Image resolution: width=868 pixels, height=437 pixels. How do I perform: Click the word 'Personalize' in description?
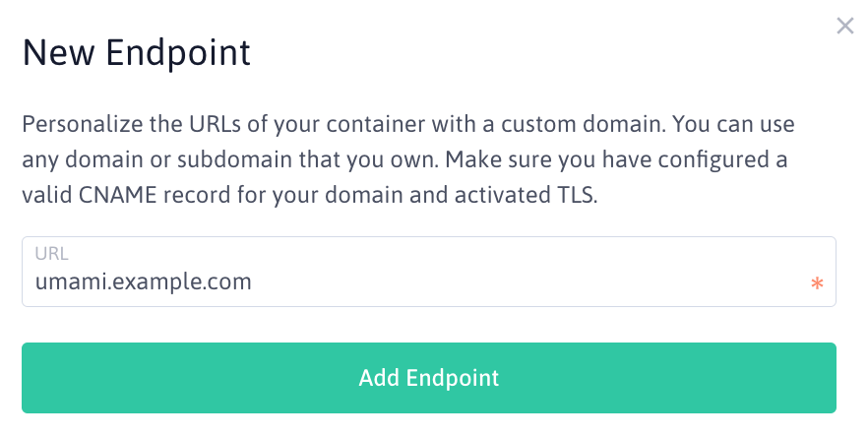coord(83,124)
